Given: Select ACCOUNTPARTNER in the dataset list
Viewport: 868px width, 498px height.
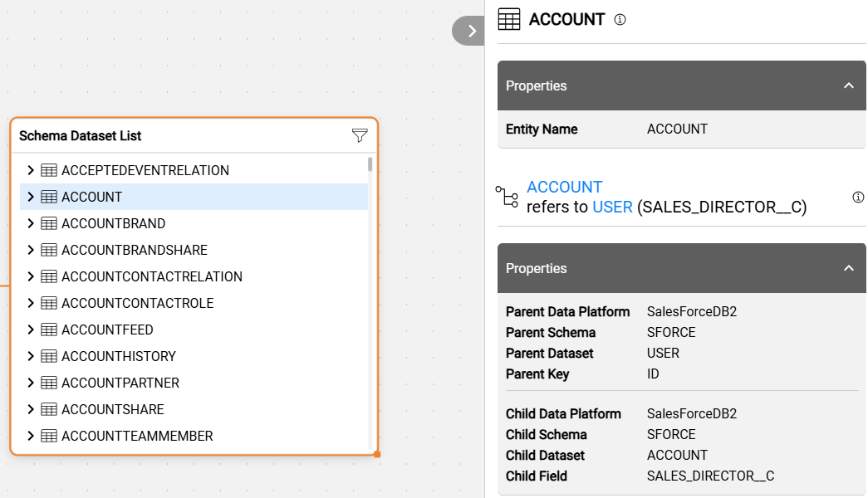Looking at the screenshot, I should [x=120, y=383].
